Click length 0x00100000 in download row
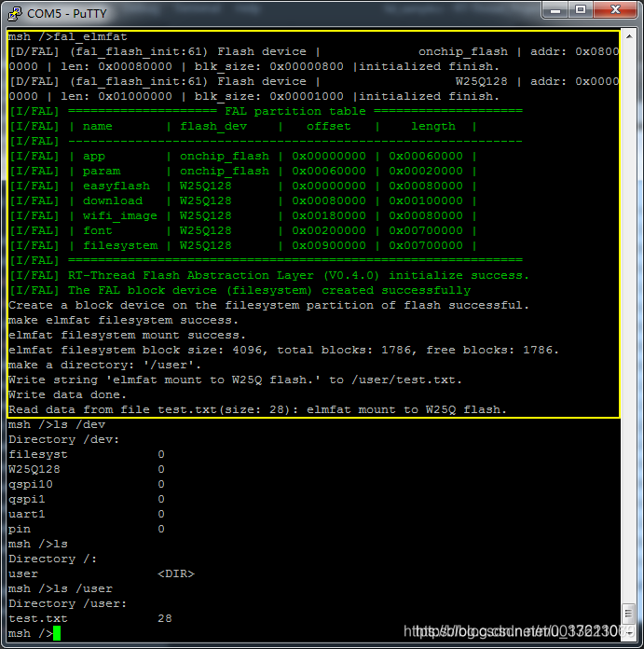The width and height of the screenshot is (644, 649). pyautogui.click(x=426, y=200)
